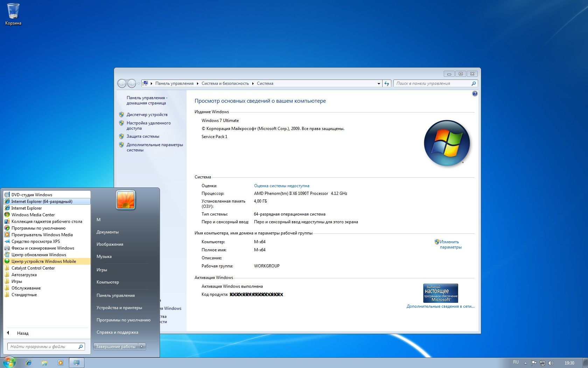This screenshot has height=368, width=588.
Task: Open the user folder M in Start menu
Action: (98, 220)
